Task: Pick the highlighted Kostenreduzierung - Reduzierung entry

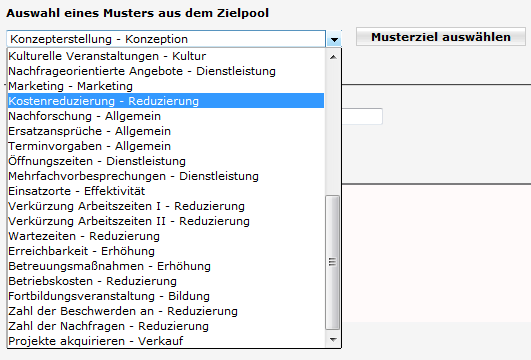Action: point(166,101)
